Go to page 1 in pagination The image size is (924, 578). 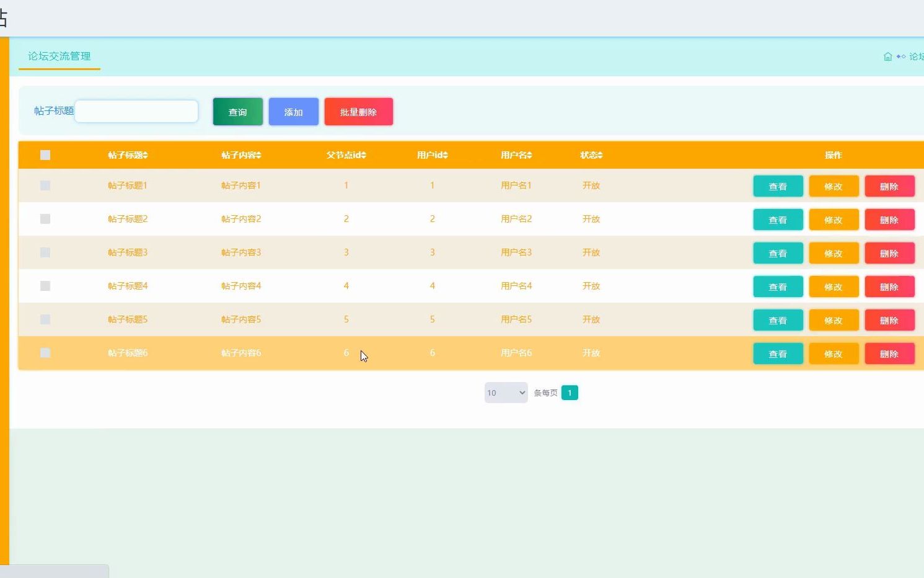pos(570,393)
